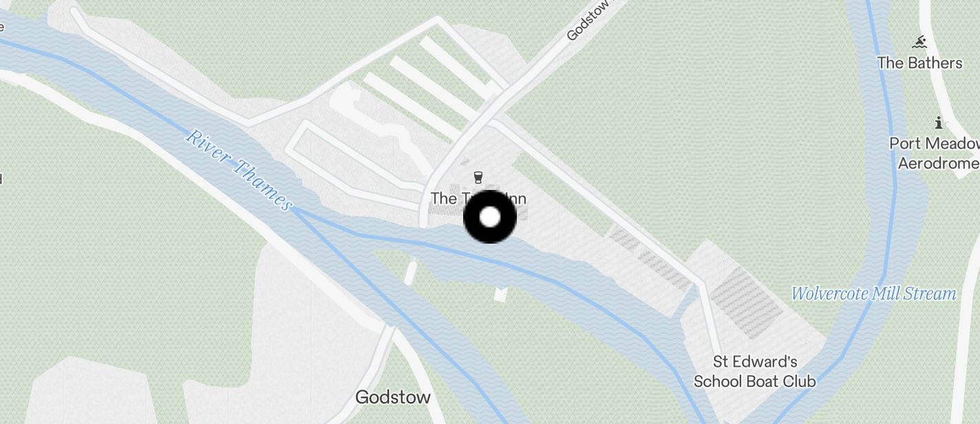
Task: Click the Godstow road name label
Action: tap(587, 20)
